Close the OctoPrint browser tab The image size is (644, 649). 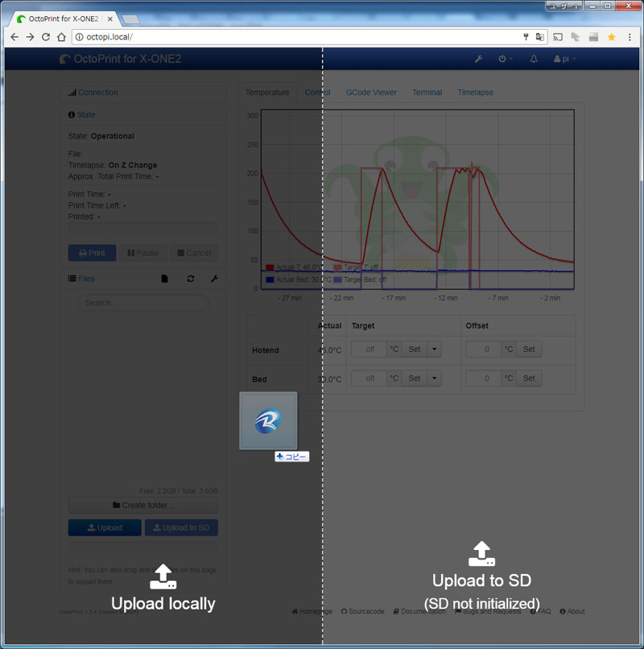[109, 19]
